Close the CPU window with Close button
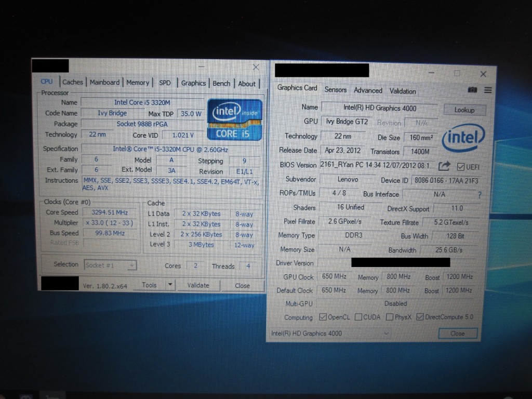This screenshot has height=399, width=532. (242, 286)
